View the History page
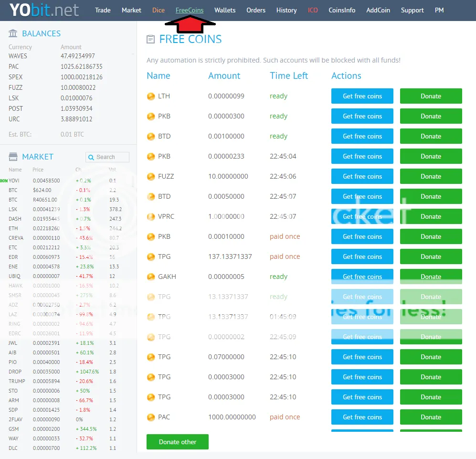The width and height of the screenshot is (476, 459). tap(286, 10)
